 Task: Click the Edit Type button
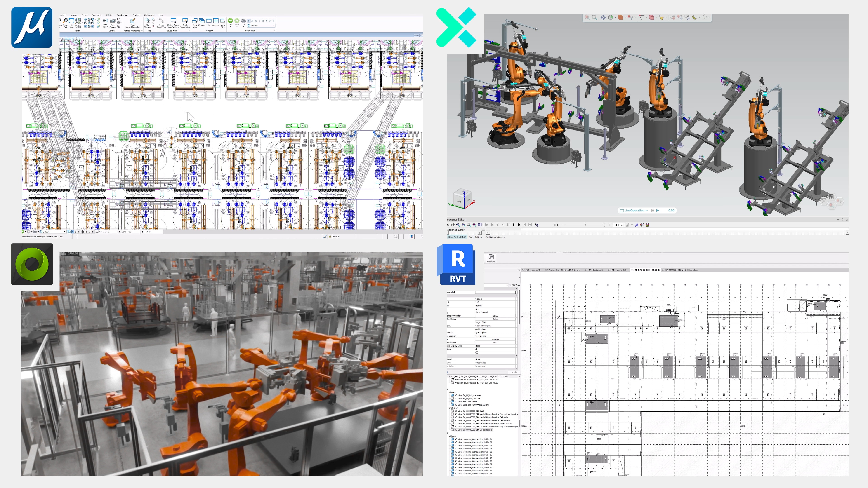(514, 285)
